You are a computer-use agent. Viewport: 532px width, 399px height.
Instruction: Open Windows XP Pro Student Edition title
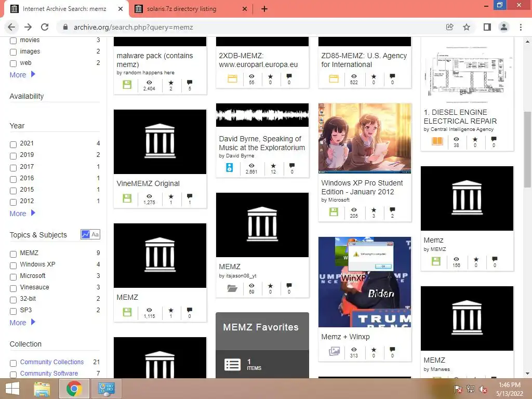[x=362, y=187]
